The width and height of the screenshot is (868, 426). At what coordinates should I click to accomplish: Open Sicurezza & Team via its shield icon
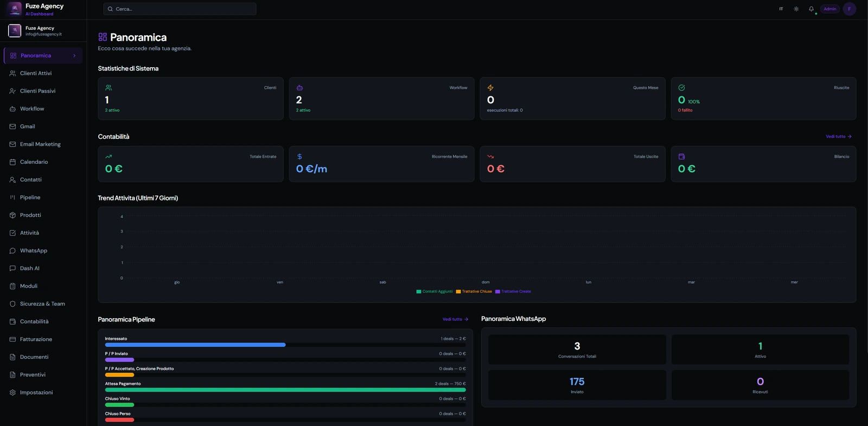[x=12, y=304]
